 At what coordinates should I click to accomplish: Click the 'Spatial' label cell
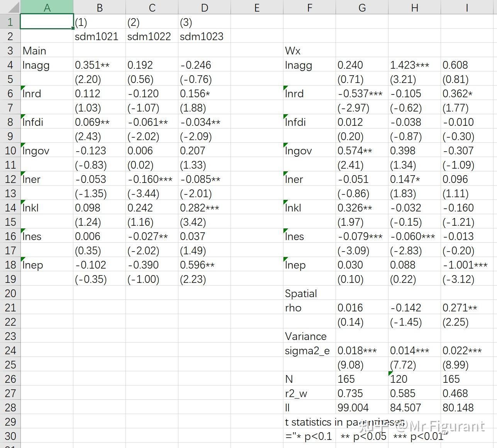pyautogui.click(x=309, y=293)
